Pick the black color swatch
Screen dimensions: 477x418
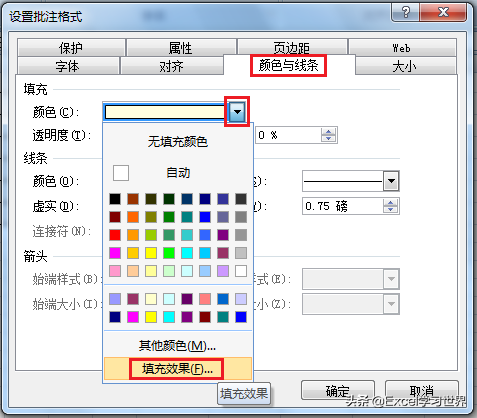[x=115, y=199]
